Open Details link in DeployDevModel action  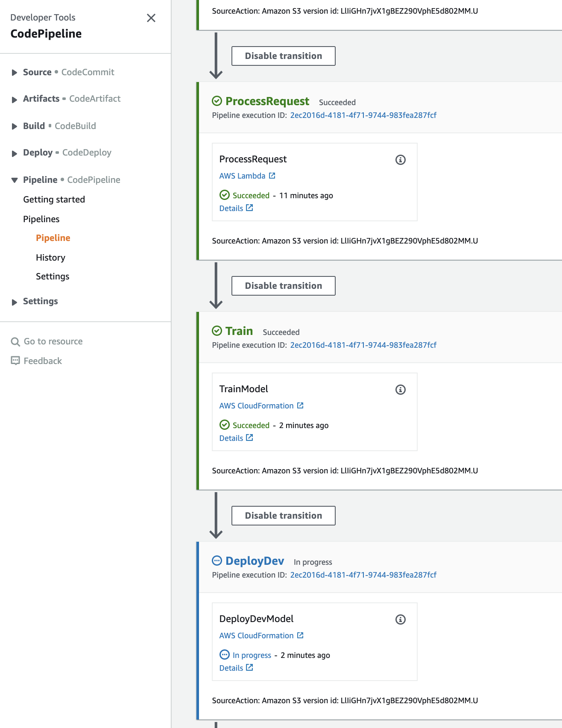(x=231, y=668)
